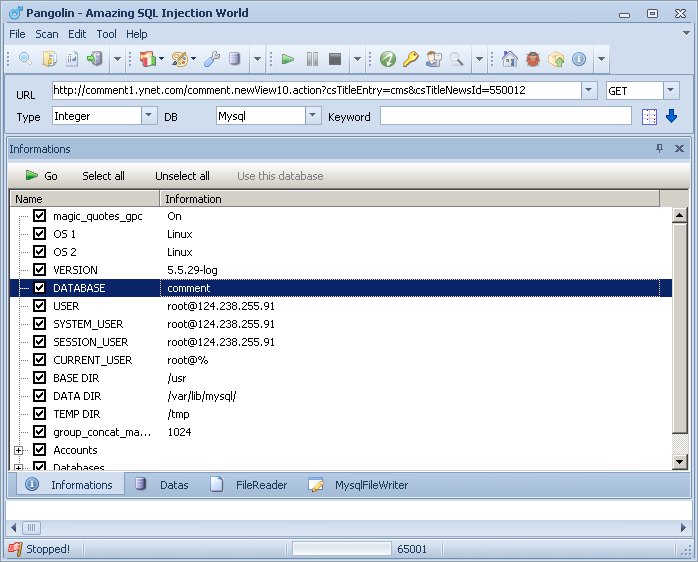This screenshot has width=698, height=562.
Task: Click the gray magnifier icon after user icon
Action: pyautogui.click(x=456, y=59)
